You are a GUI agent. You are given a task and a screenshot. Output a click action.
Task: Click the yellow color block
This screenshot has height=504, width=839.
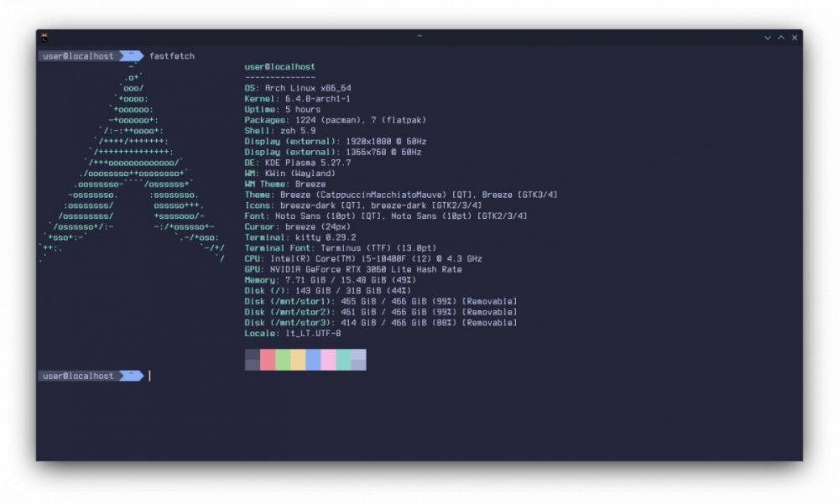click(x=298, y=360)
